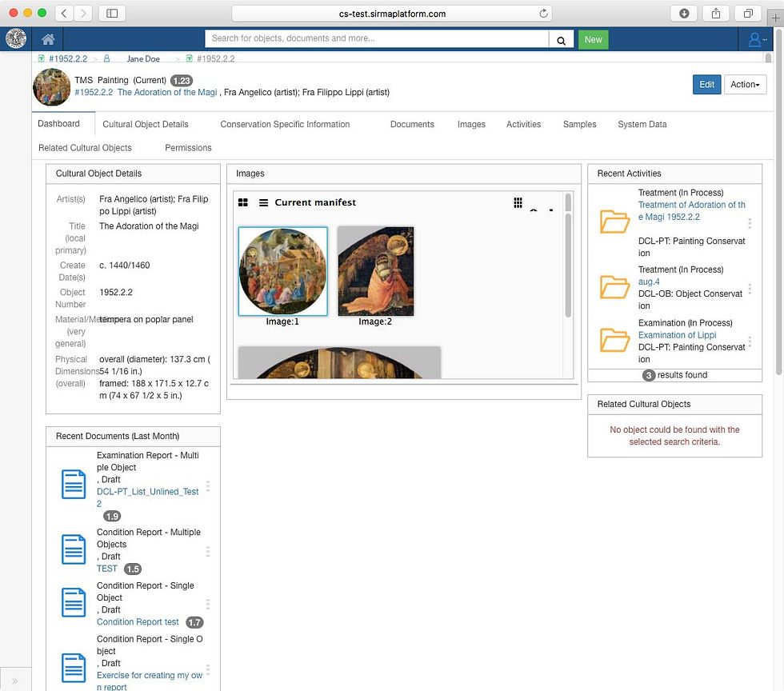Open the TEST document link
This screenshot has height=691, width=784.
(106, 569)
